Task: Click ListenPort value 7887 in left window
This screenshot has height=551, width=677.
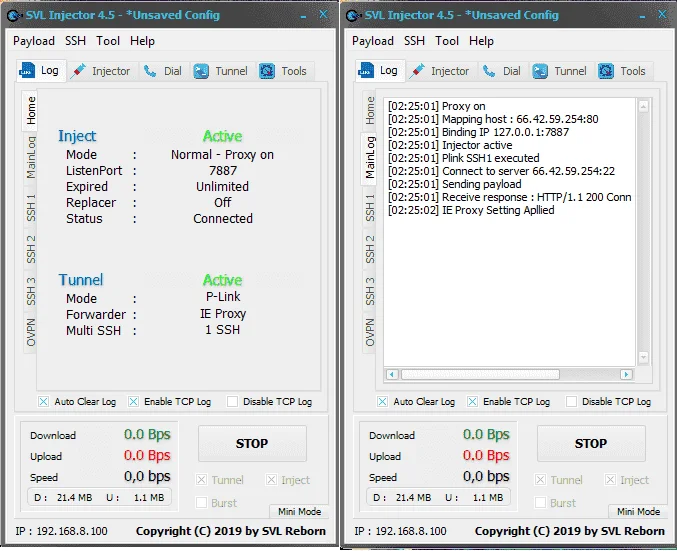Action: click(x=223, y=171)
